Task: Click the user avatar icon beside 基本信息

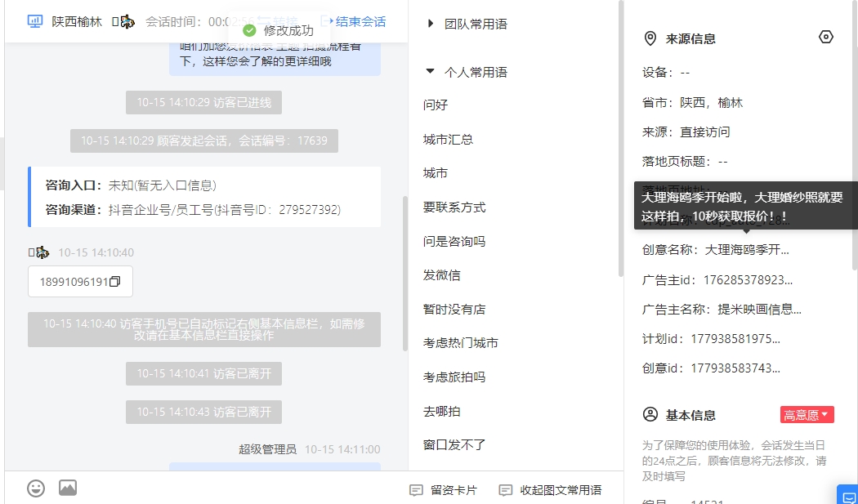Action: pyautogui.click(x=650, y=414)
